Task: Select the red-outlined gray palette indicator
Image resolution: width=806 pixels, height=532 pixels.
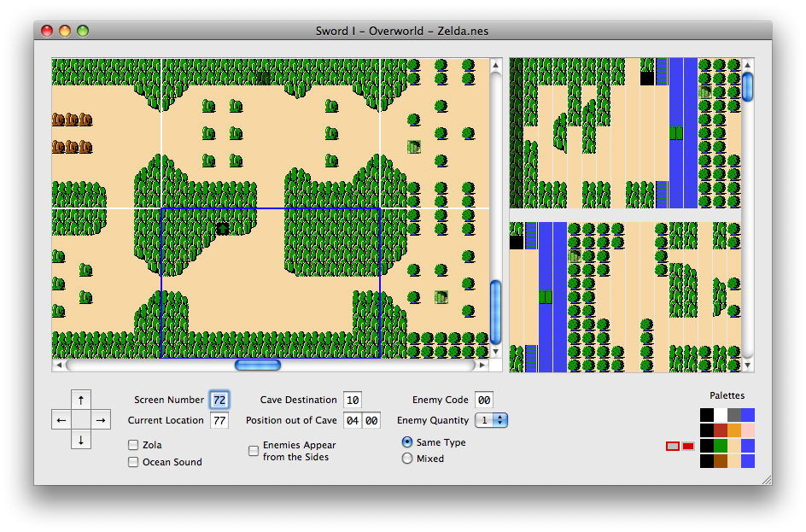Action: click(672, 446)
